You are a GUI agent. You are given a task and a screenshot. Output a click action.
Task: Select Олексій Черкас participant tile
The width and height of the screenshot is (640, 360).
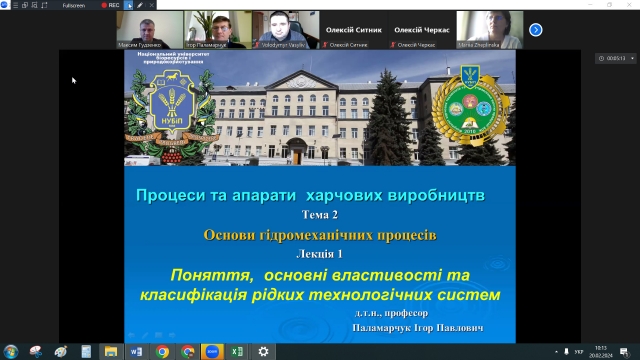422,30
